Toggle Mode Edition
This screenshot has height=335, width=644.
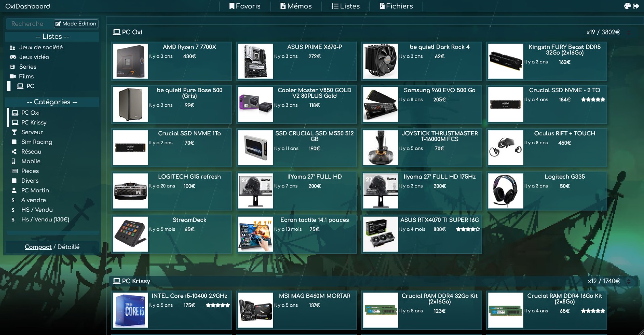pos(76,24)
